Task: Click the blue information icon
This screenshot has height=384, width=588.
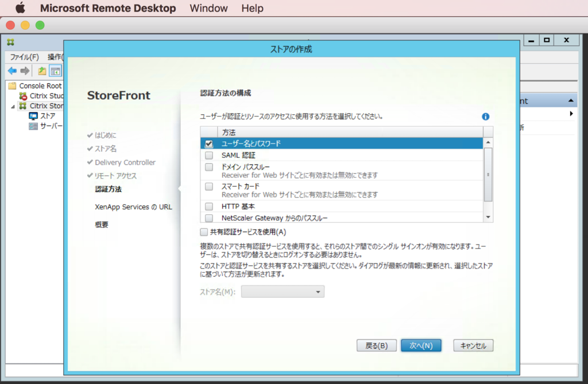Action: coord(486,117)
